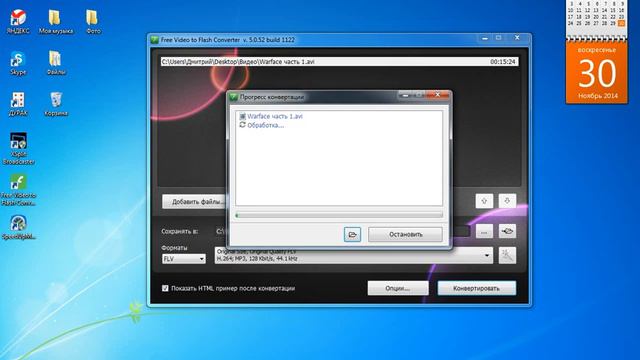This screenshot has height=360, width=640.
Task: Click the app icon in converter title bar
Action: click(x=155, y=40)
